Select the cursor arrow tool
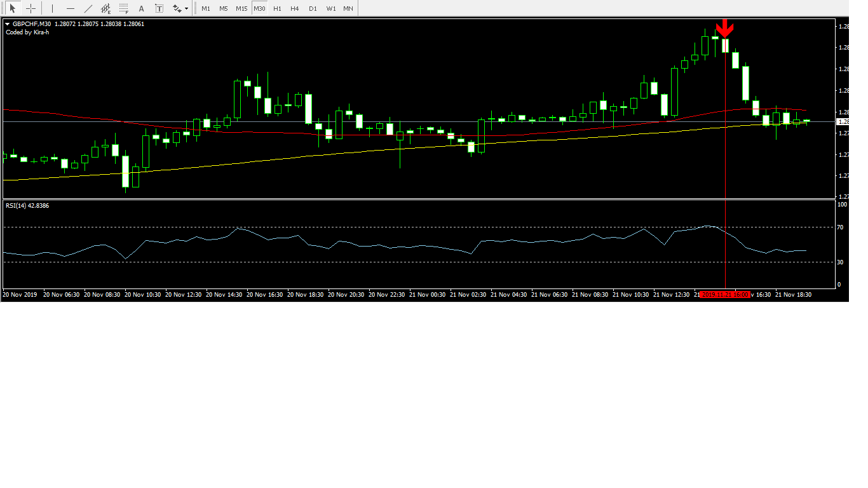Screen dimensions: 868x488 [x=12, y=8]
